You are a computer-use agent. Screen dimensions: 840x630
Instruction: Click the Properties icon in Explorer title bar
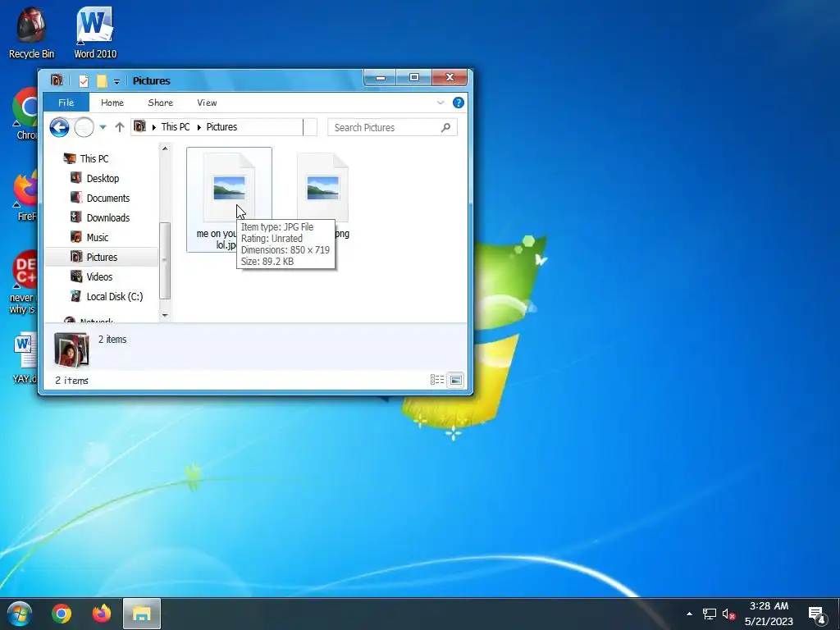(x=84, y=81)
